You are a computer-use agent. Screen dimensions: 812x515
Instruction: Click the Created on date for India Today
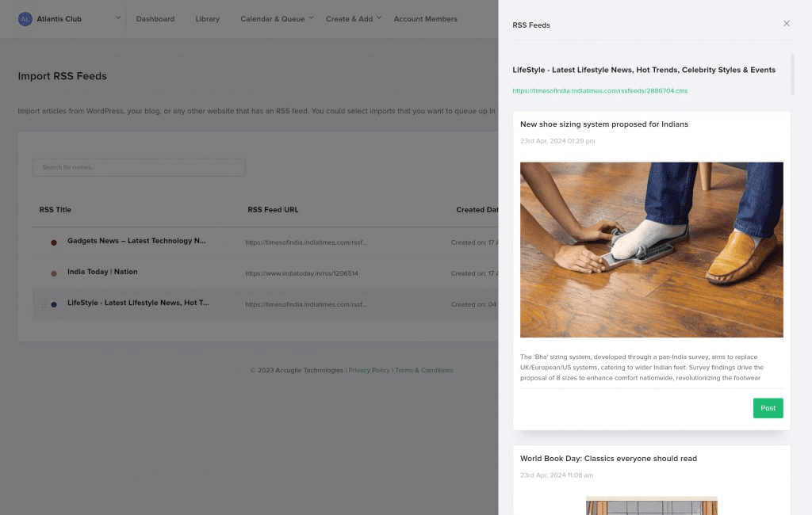pyautogui.click(x=474, y=273)
